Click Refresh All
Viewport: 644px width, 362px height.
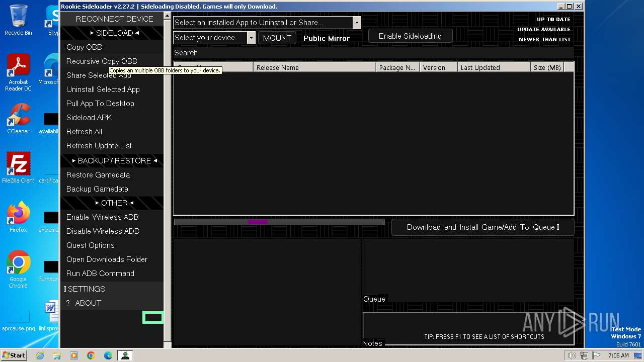point(112,132)
